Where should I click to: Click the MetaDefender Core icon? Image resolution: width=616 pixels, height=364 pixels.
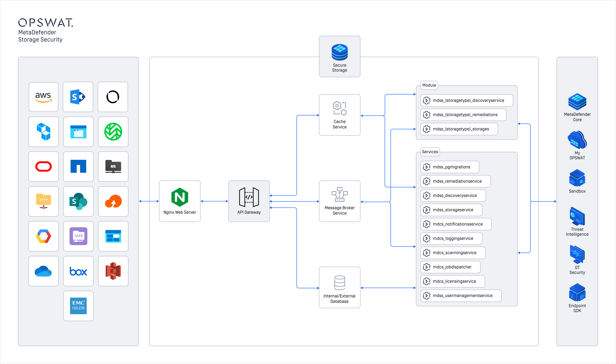pyautogui.click(x=577, y=102)
